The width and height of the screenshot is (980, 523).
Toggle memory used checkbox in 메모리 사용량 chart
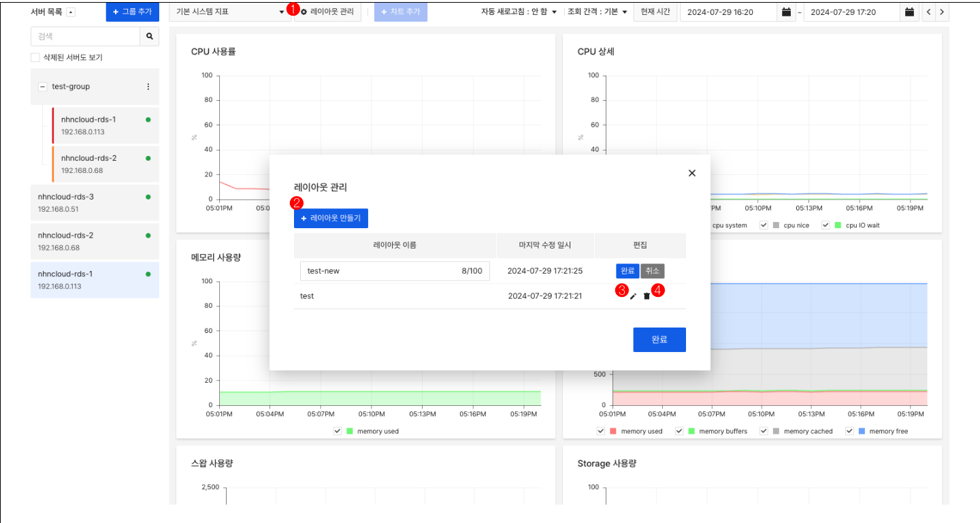(x=338, y=431)
